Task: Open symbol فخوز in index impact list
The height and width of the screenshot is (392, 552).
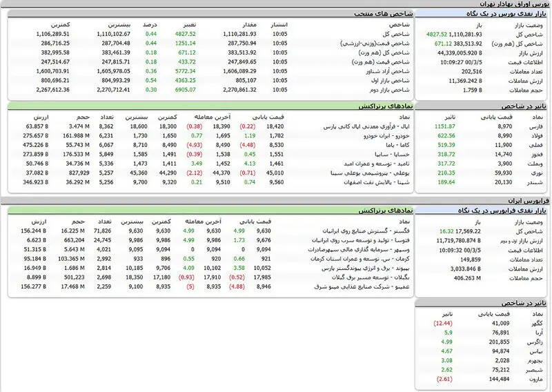Action: pyautogui.click(x=537, y=155)
